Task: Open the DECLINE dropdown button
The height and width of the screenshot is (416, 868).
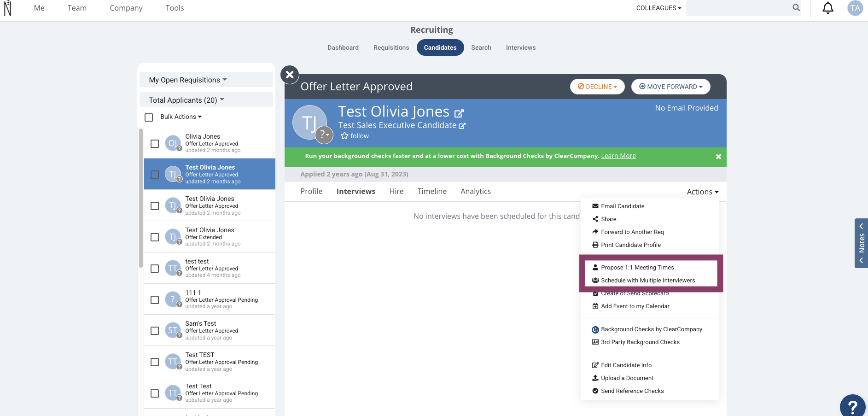Action: pos(597,87)
